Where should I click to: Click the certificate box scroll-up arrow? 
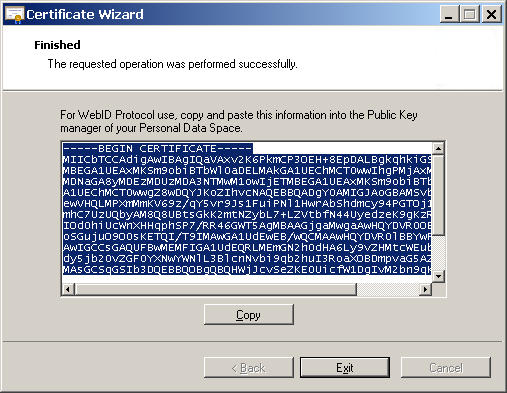tap(438, 148)
